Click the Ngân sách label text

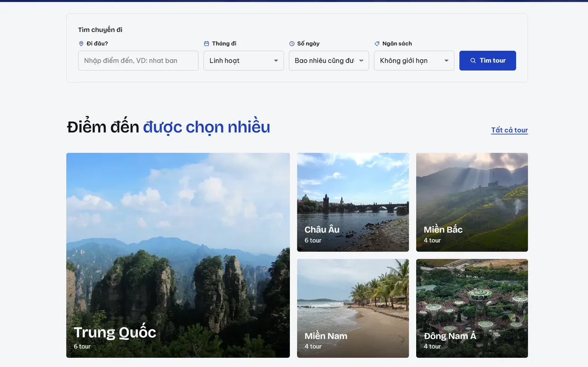click(397, 44)
